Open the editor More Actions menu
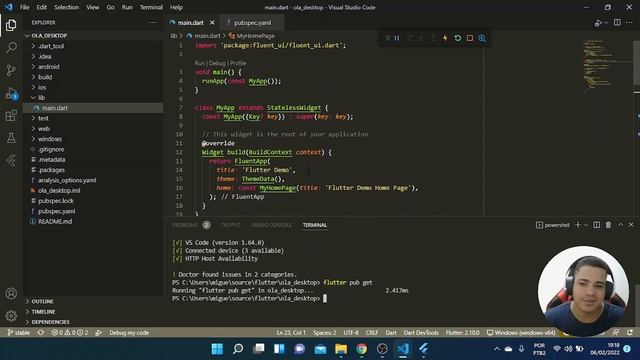 (629, 22)
